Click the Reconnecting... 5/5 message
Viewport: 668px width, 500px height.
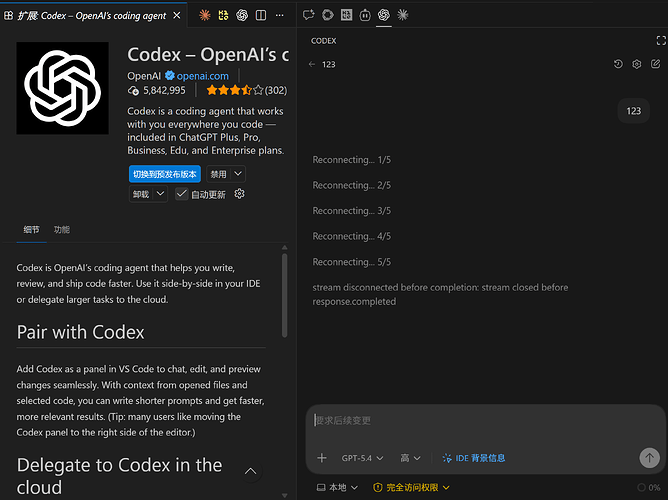click(351, 262)
